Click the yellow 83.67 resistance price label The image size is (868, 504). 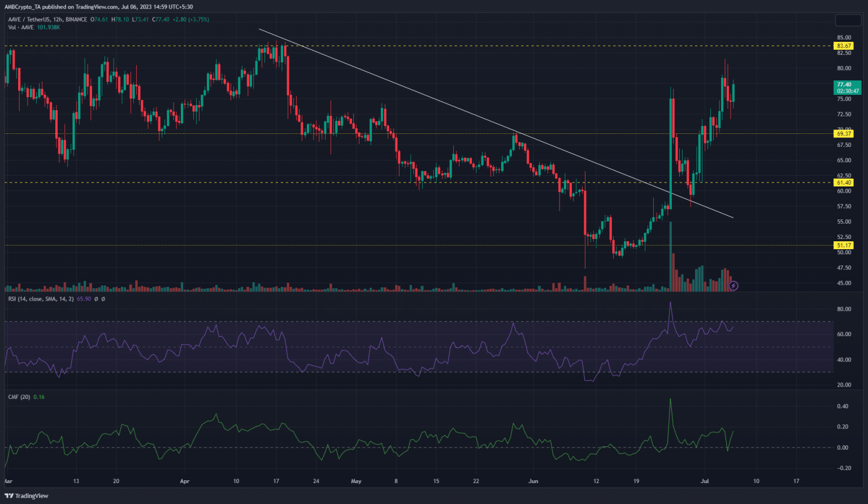coord(843,46)
